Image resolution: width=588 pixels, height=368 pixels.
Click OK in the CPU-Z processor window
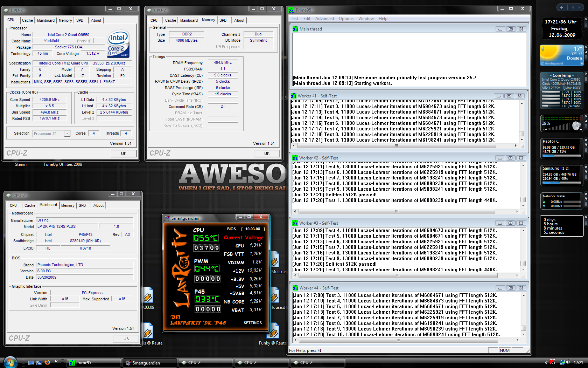[x=124, y=153]
